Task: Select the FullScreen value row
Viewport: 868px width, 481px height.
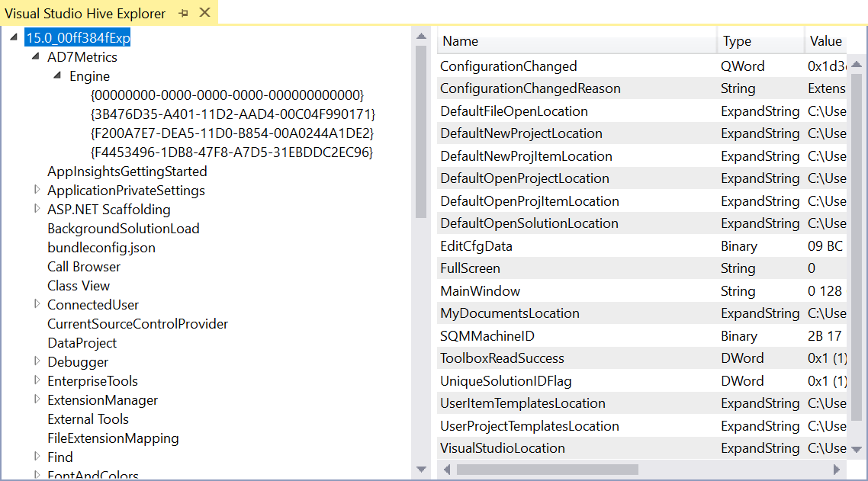Action: click(642, 268)
